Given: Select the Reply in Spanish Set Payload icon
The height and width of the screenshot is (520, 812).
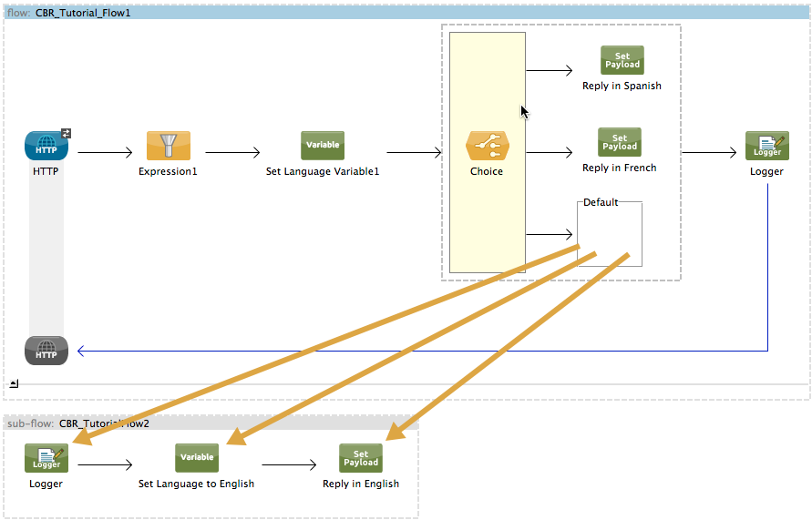Looking at the screenshot, I should (622, 60).
